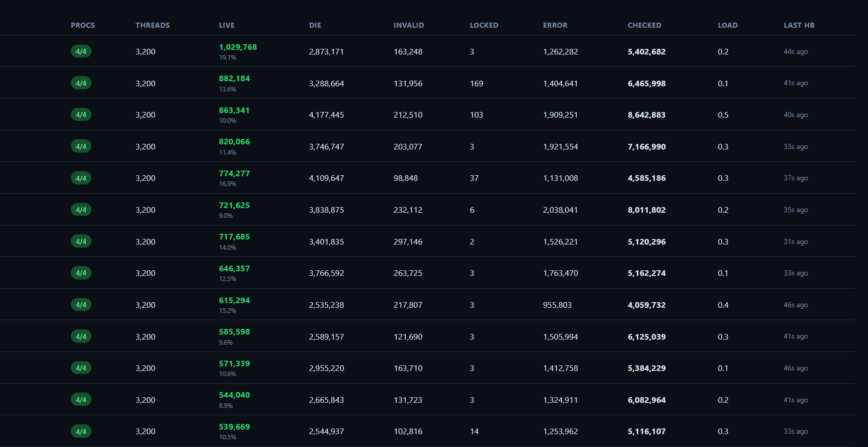The width and height of the screenshot is (868, 447).
Task: Click the THREADS column header
Action: (153, 25)
